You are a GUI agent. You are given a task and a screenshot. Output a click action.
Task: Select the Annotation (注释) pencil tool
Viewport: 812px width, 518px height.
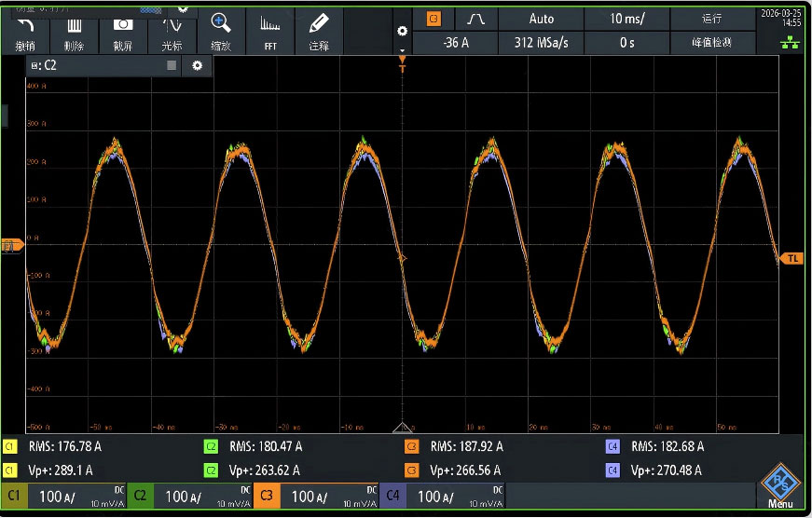coord(319,32)
